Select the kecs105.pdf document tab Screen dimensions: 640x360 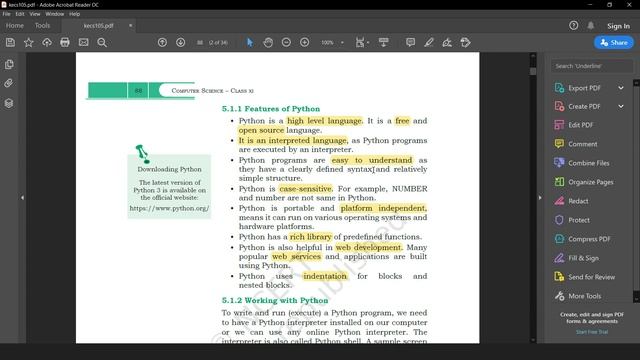(x=98, y=26)
